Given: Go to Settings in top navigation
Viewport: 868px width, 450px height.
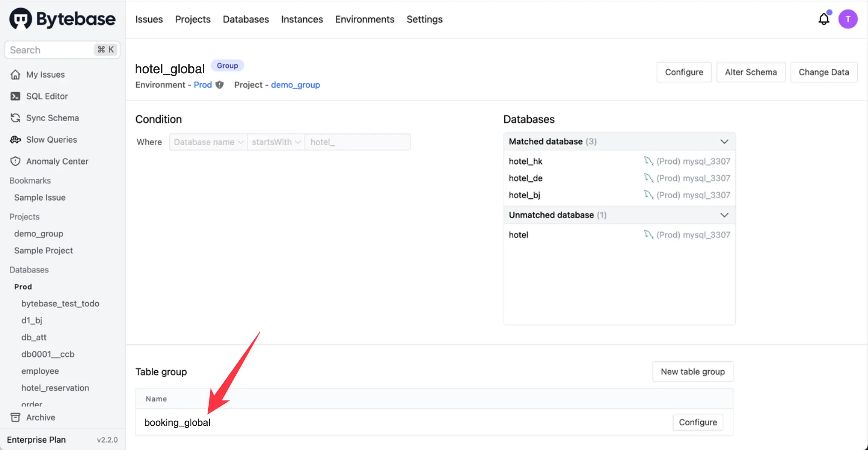Looking at the screenshot, I should (x=425, y=19).
